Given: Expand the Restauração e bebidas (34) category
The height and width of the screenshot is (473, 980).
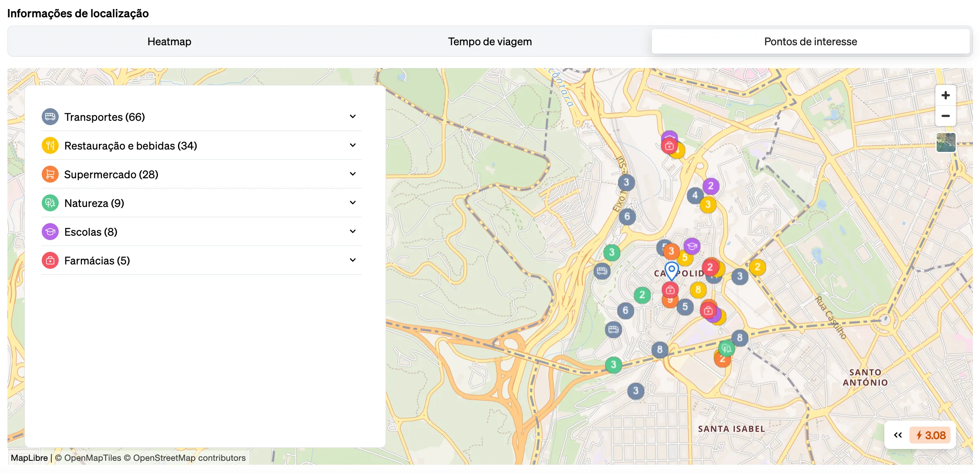Looking at the screenshot, I should click(x=201, y=146).
